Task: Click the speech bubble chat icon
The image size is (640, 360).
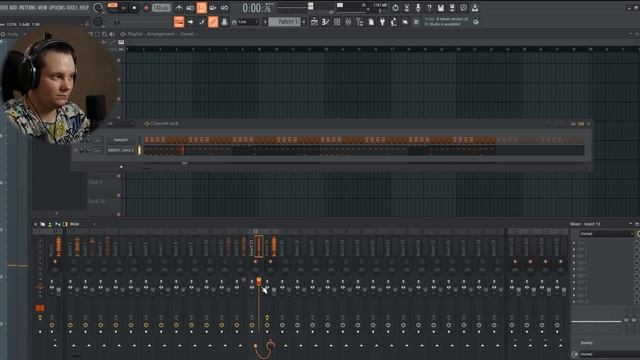Action: click(464, 8)
